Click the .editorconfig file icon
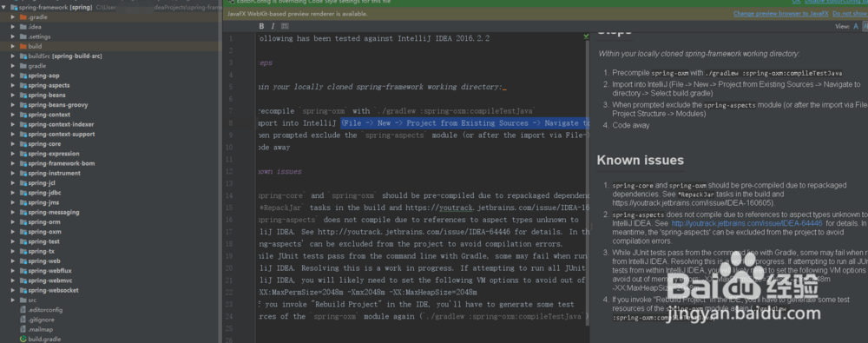The image size is (868, 343). point(23,309)
